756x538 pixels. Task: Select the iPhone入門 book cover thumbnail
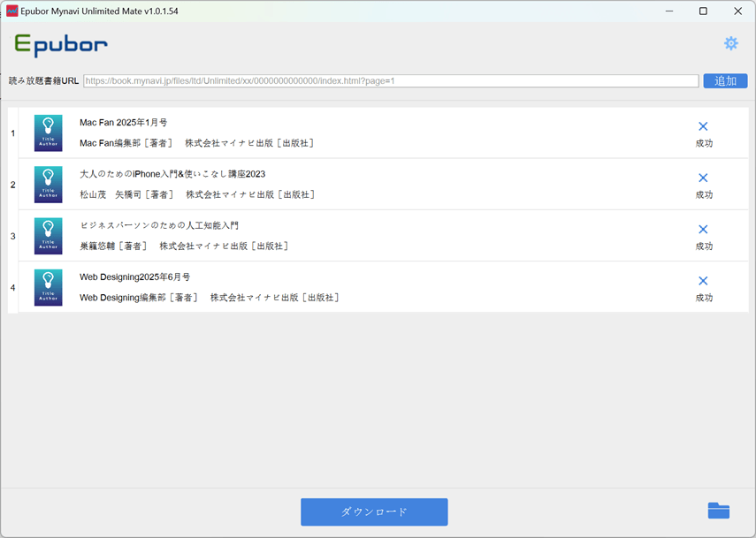(x=48, y=184)
